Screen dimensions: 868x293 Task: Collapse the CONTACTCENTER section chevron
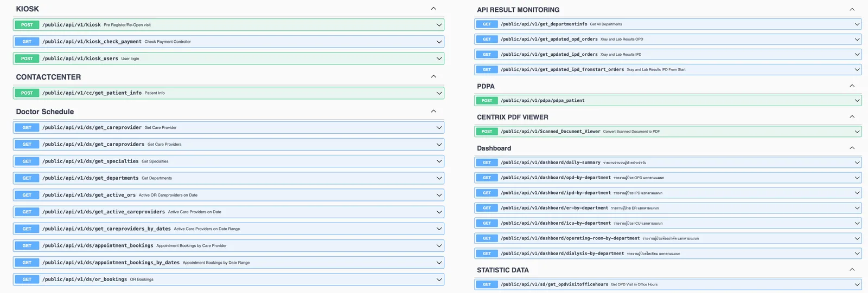(x=433, y=76)
